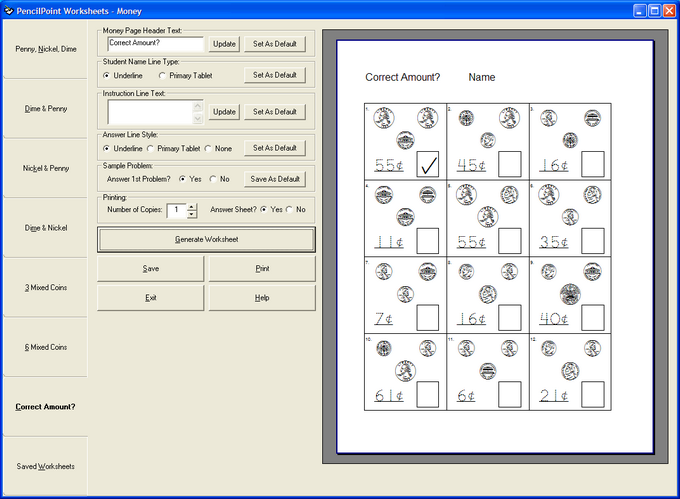This screenshot has width=680, height=499.
Task: Open the Saved Worksheets tab
Action: (x=46, y=466)
